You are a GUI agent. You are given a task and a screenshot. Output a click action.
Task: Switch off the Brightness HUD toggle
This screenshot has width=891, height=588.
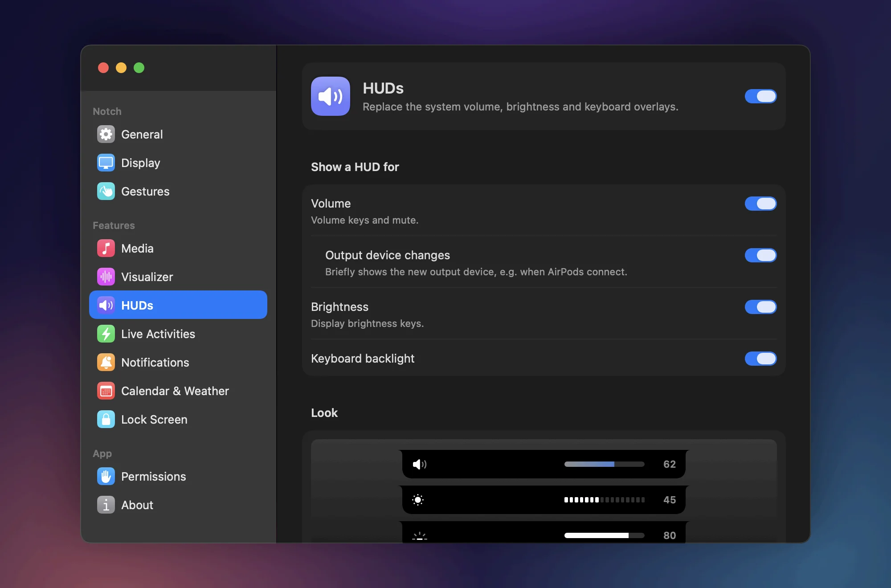761,307
